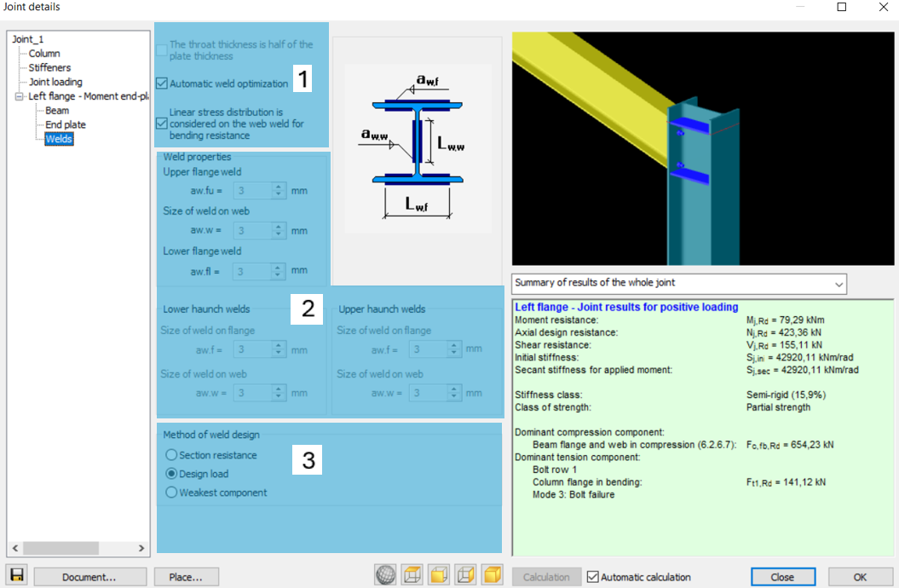The height and width of the screenshot is (588, 899).
Task: Click the Place... button
Action: point(186,577)
